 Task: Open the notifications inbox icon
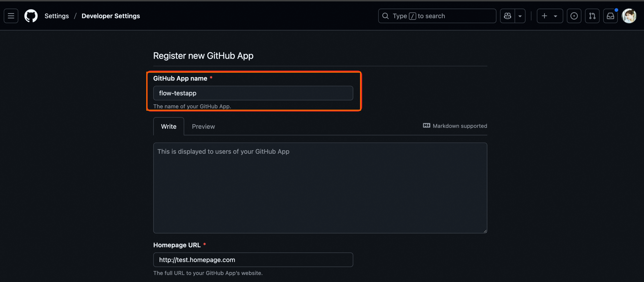pos(610,16)
